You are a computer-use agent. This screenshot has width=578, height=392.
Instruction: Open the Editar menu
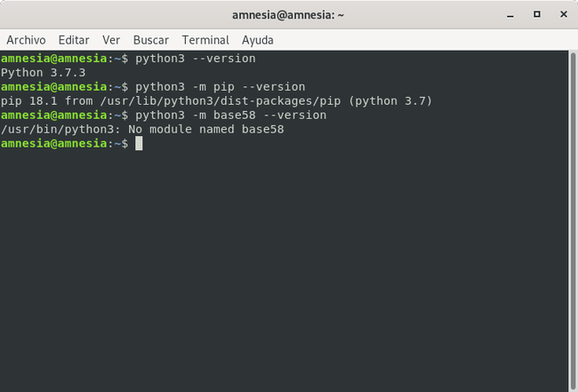click(74, 40)
